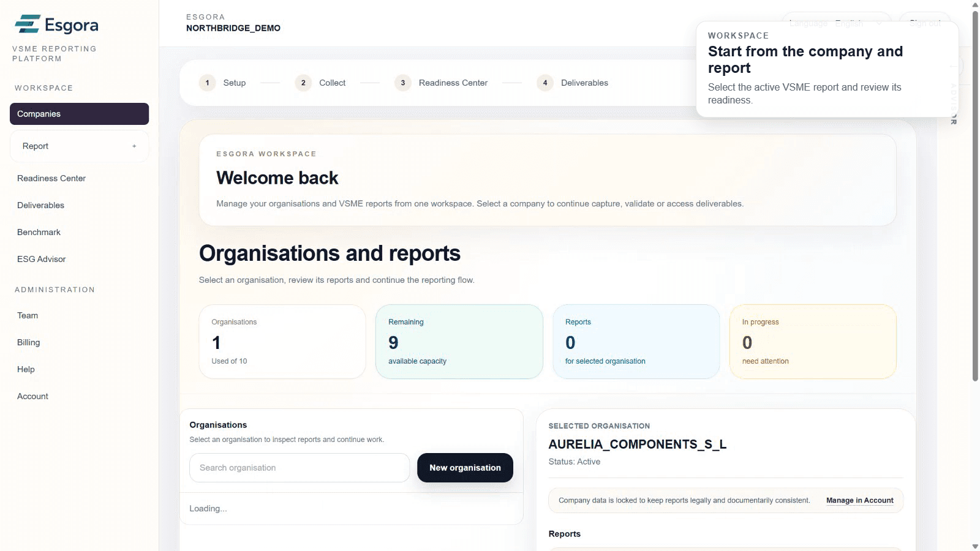
Task: Click the AURELIA_COMPONENTS_S_L organisation title
Action: point(638,444)
